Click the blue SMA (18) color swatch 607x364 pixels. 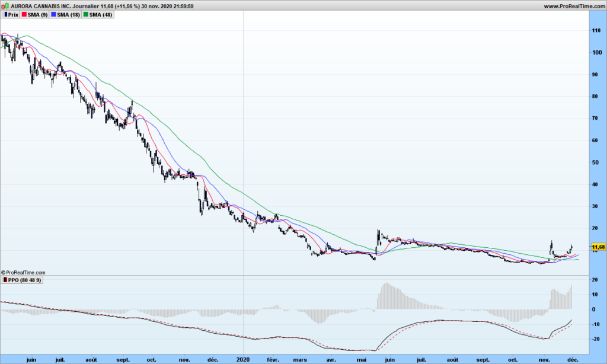[x=53, y=15]
